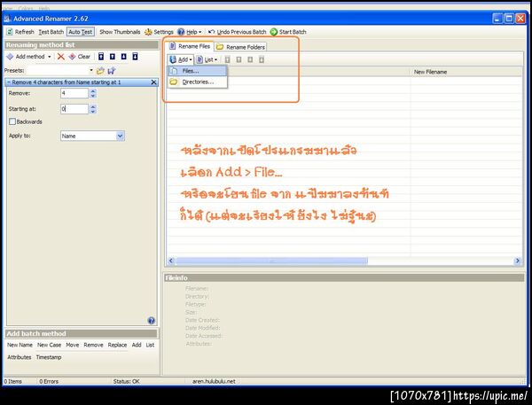
Task: Click the save preset icon
Action: tap(112, 71)
